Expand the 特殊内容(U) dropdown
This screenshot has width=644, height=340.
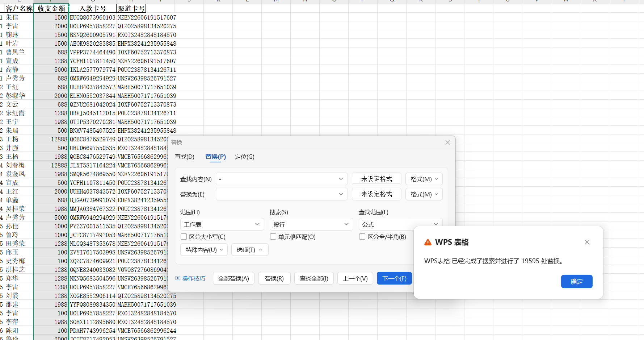click(204, 250)
